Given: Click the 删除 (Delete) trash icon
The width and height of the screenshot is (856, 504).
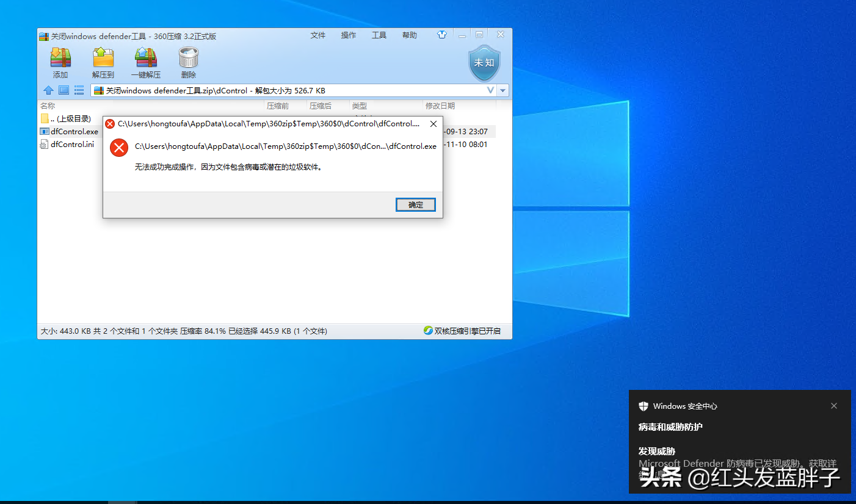Looking at the screenshot, I should [189, 62].
